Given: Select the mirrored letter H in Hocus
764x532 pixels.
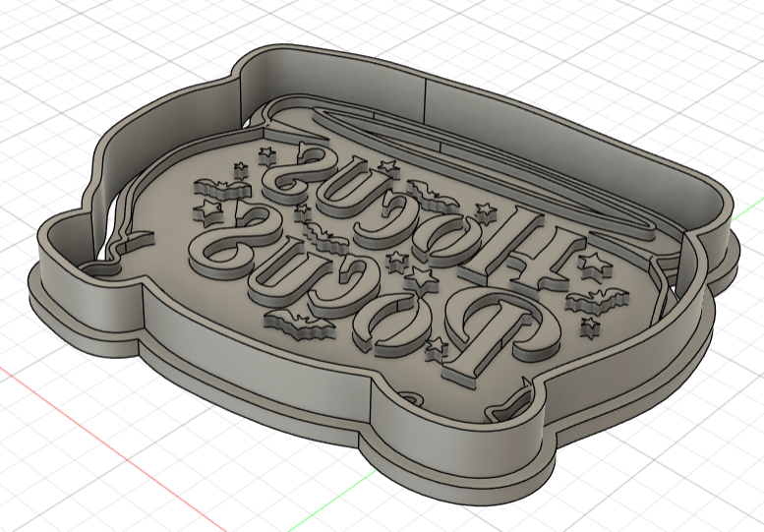Looking at the screenshot, I should point(518,256).
